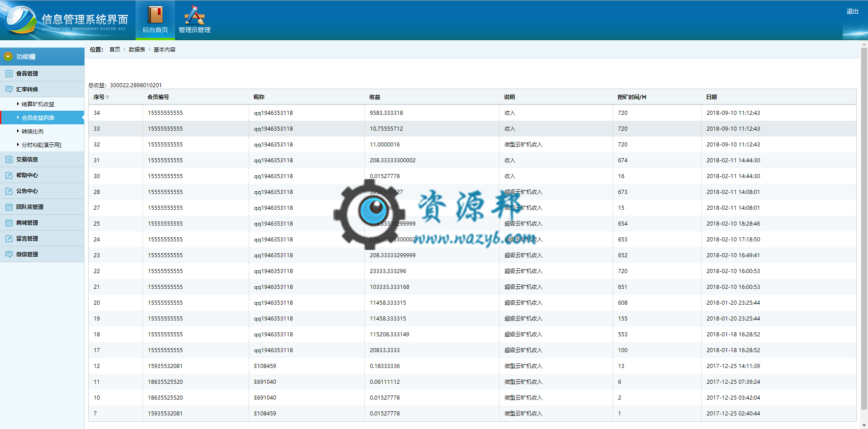Sort the table by 序号 arrow
868x429 pixels.
coord(108,97)
